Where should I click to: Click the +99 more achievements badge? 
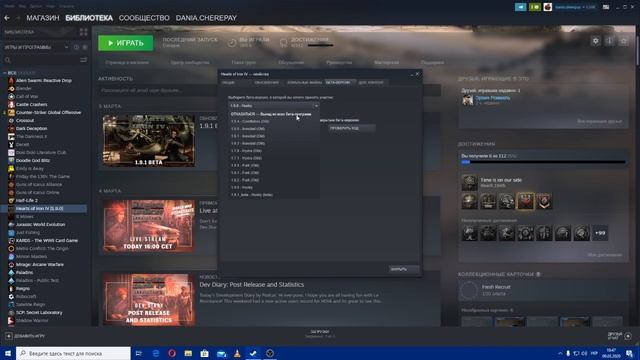click(x=600, y=233)
